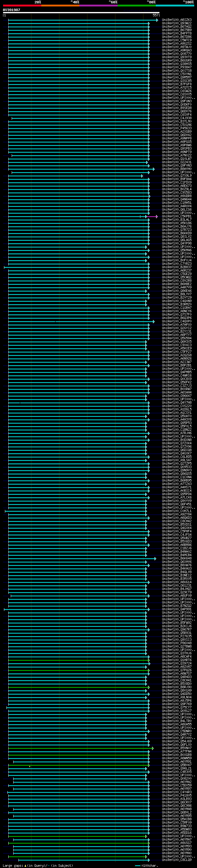Click the UniRef100_O22431 label
Screen dimensions: 197x868
[177, 162]
